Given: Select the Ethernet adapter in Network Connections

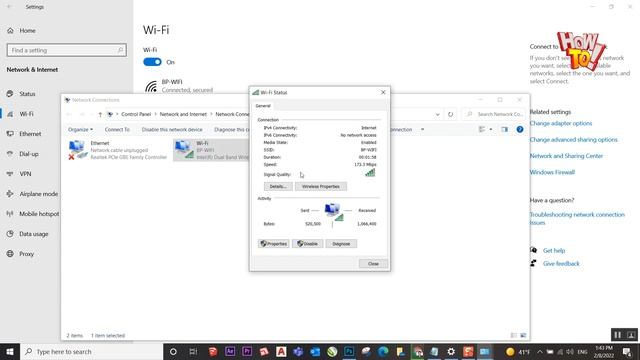Looking at the screenshot, I should pos(118,150).
